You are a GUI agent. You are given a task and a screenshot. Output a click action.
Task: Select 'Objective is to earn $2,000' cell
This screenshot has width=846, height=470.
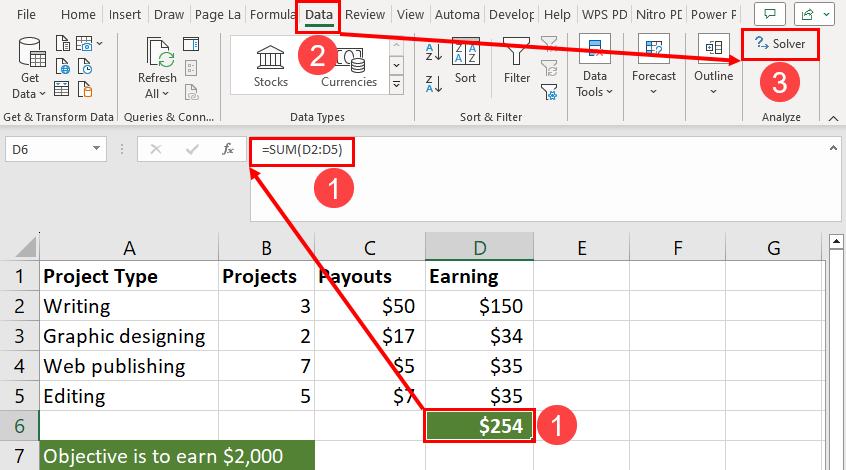[177, 456]
